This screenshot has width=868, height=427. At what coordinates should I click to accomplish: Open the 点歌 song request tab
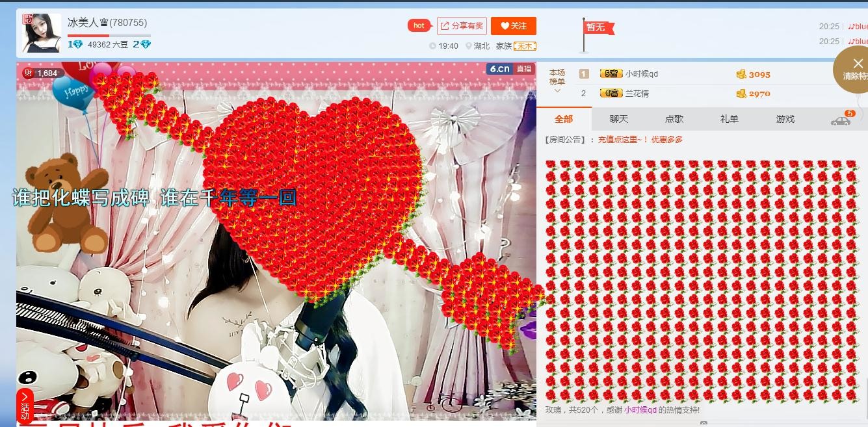pos(674,119)
